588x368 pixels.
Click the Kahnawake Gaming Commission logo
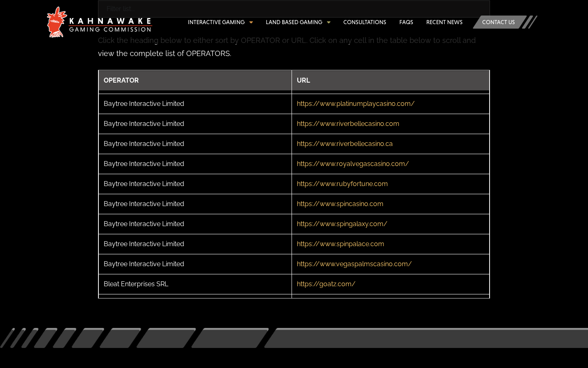(100, 22)
